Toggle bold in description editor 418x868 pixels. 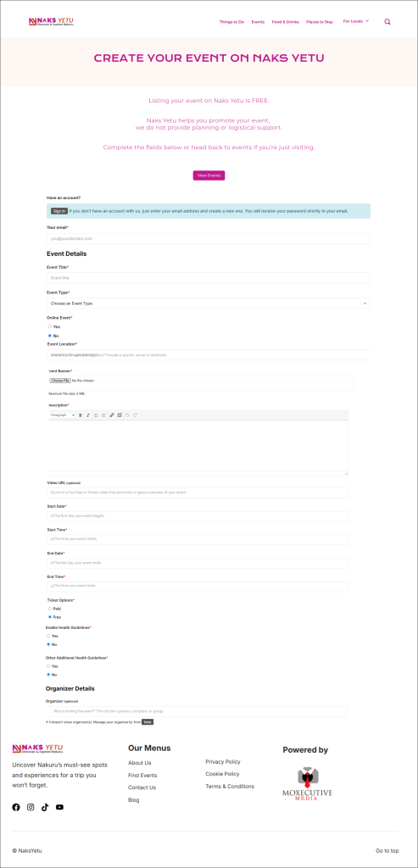[x=81, y=415]
